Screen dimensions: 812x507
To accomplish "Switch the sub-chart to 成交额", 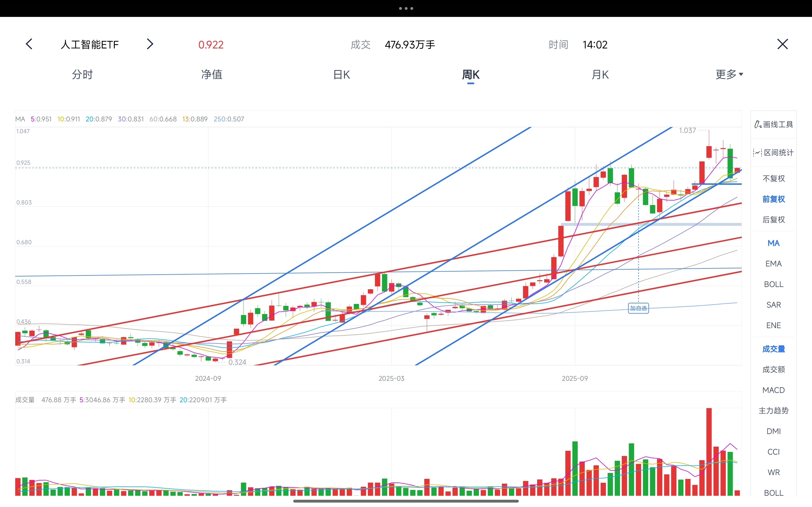I will point(773,370).
